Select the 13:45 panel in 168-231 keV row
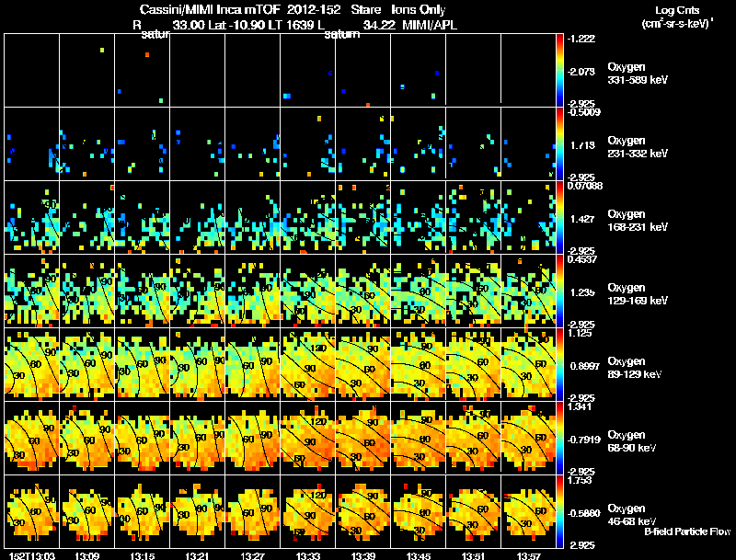 point(419,217)
